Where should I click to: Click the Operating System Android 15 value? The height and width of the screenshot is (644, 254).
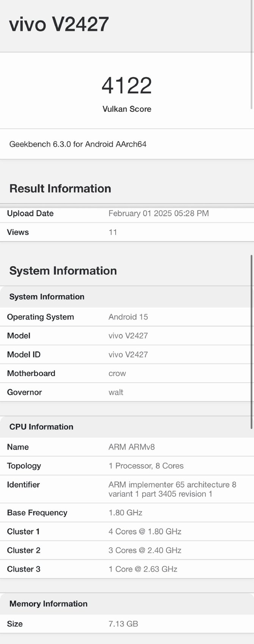[128, 317]
